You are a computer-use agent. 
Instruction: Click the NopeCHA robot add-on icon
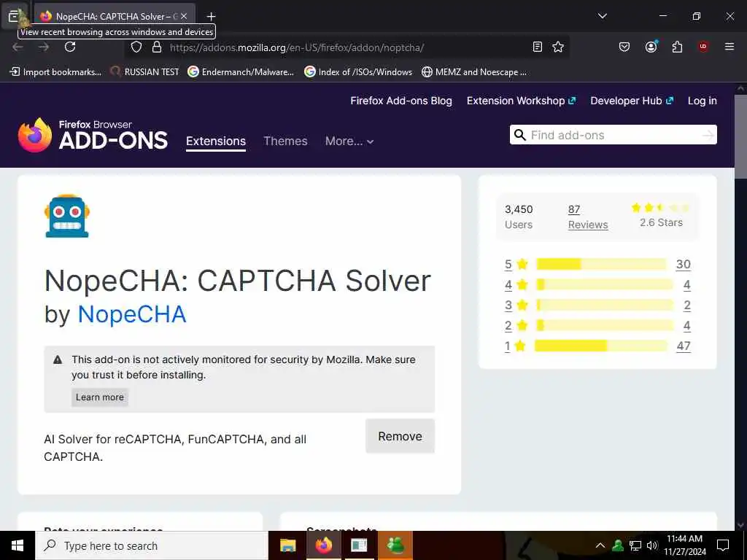pos(67,216)
